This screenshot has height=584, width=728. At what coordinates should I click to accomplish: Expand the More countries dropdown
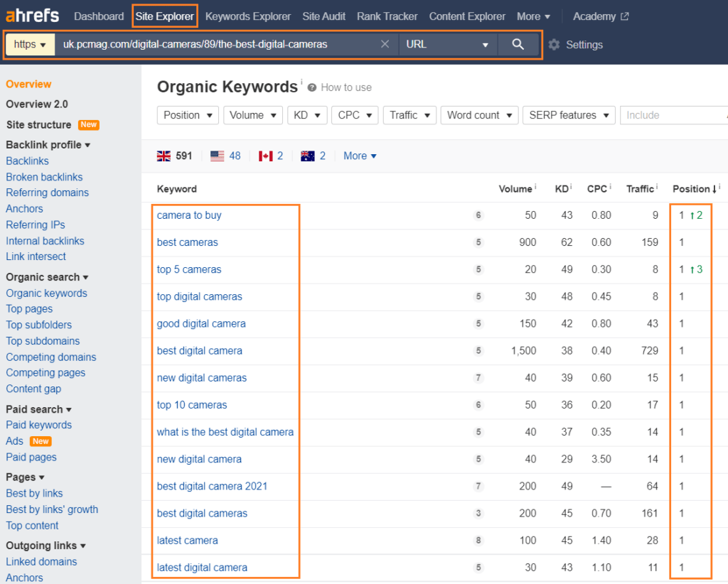360,156
